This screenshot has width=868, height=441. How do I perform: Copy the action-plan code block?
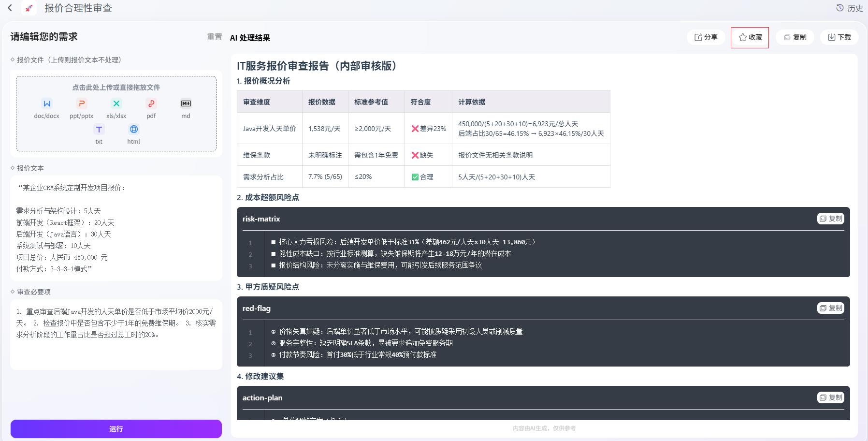[x=831, y=397]
